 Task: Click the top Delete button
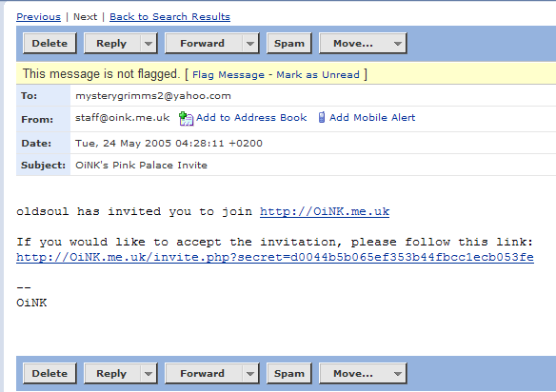pos(50,44)
